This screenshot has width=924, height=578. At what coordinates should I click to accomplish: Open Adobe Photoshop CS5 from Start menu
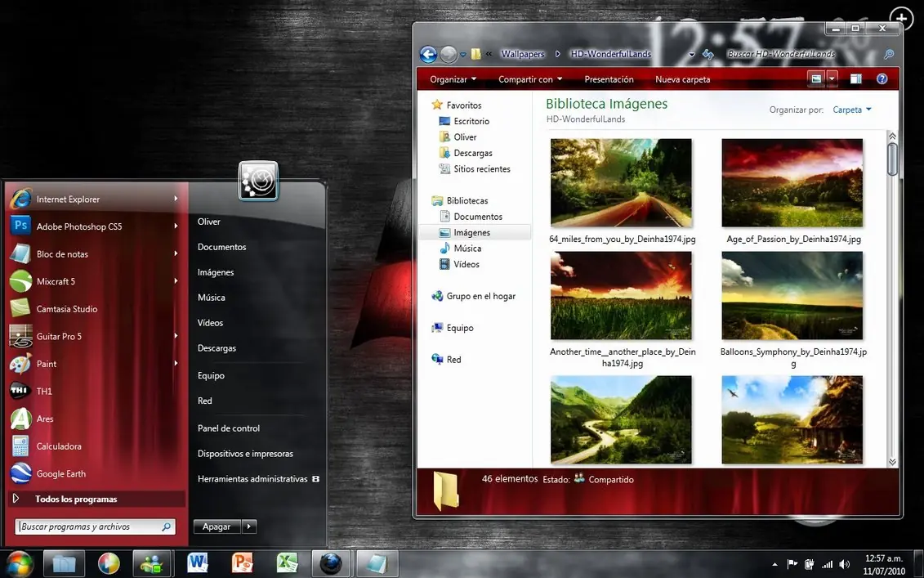[78, 226]
